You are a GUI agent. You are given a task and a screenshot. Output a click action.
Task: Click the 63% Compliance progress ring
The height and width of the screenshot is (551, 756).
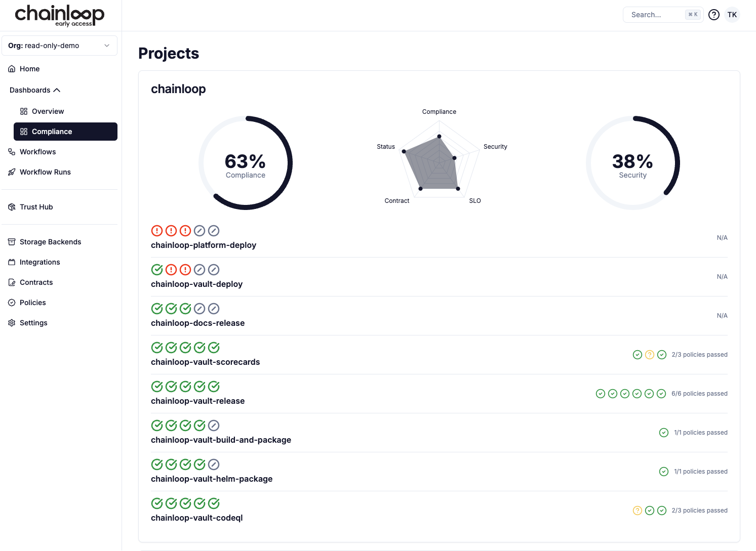[246, 163]
